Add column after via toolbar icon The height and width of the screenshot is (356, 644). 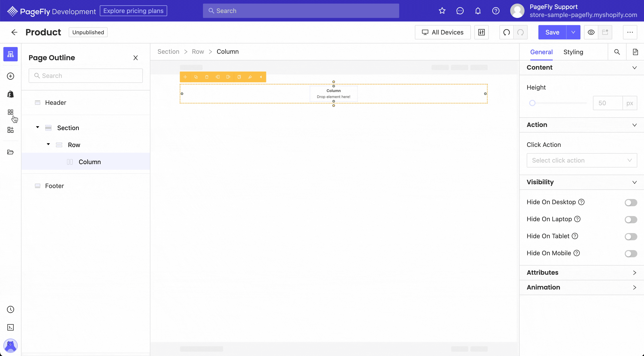tap(228, 77)
